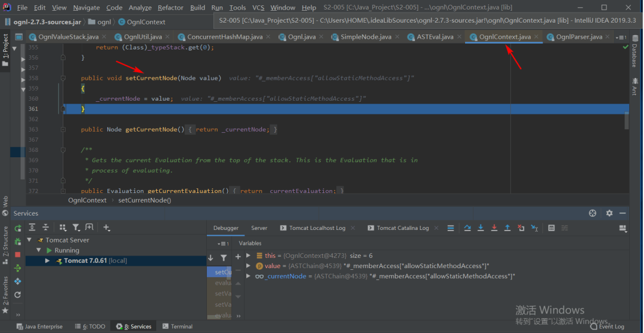Click the Services crosshair target icon
644x333 pixels.
[x=592, y=213]
